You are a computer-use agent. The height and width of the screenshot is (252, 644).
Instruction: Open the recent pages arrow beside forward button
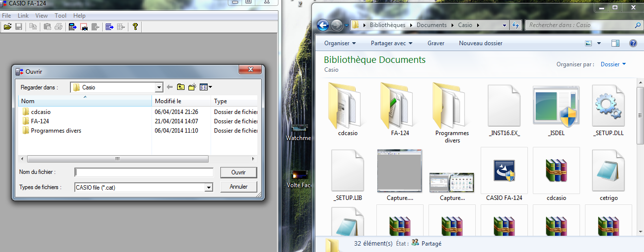pyautogui.click(x=346, y=25)
